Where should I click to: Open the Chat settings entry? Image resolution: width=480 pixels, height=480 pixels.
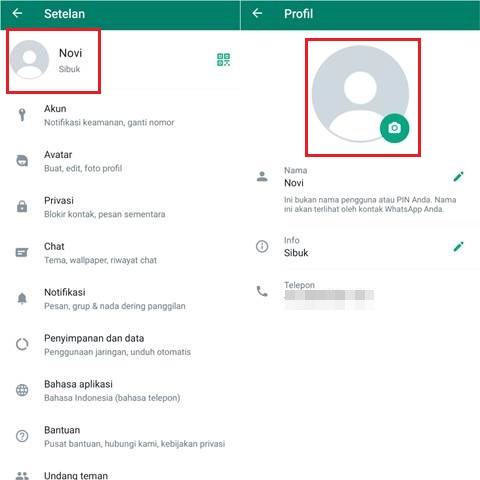pos(120,253)
